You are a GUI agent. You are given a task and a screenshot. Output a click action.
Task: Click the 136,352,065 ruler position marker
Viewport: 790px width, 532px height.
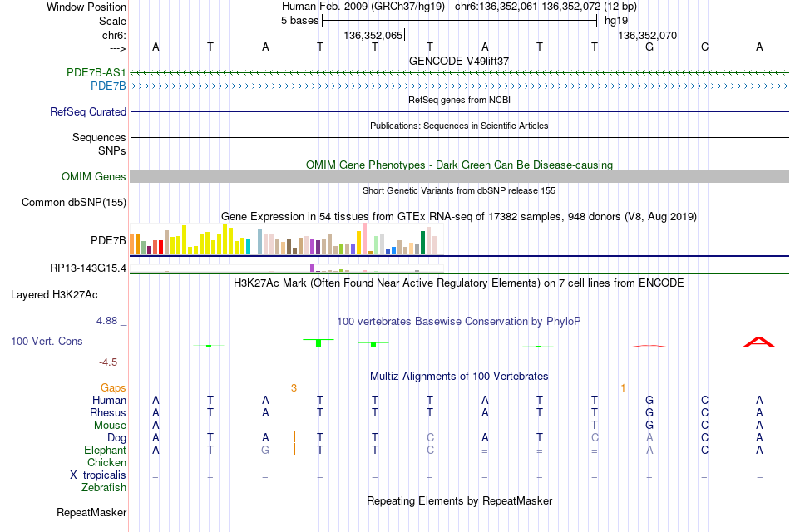click(373, 35)
